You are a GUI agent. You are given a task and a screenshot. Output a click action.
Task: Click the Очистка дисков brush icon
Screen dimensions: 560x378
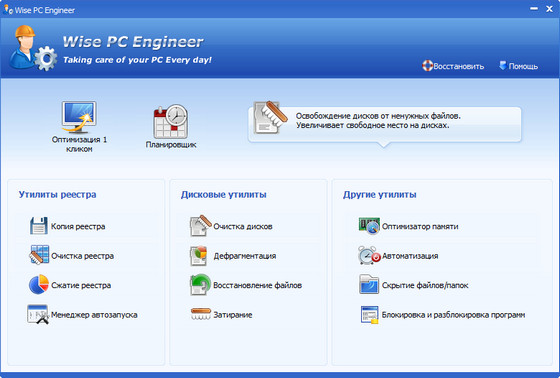pyautogui.click(x=200, y=226)
